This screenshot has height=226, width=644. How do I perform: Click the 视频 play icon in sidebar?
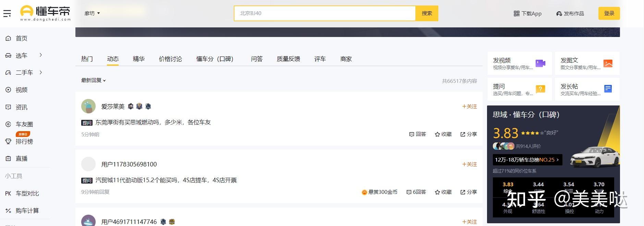click(x=8, y=90)
